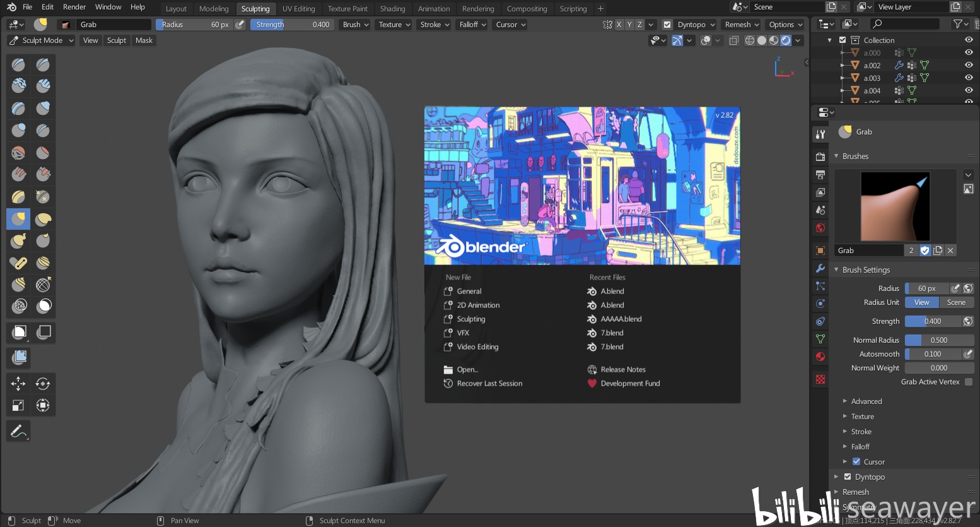Select the Scale transform tool

click(x=19, y=405)
